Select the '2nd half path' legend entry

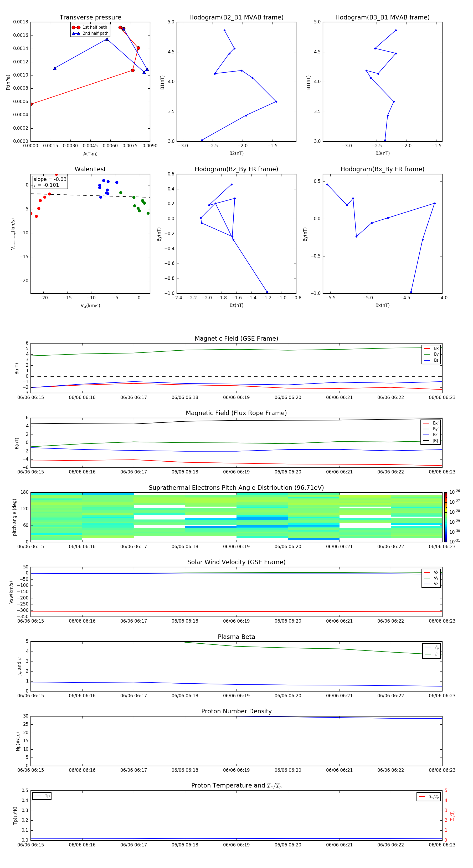tap(90, 33)
